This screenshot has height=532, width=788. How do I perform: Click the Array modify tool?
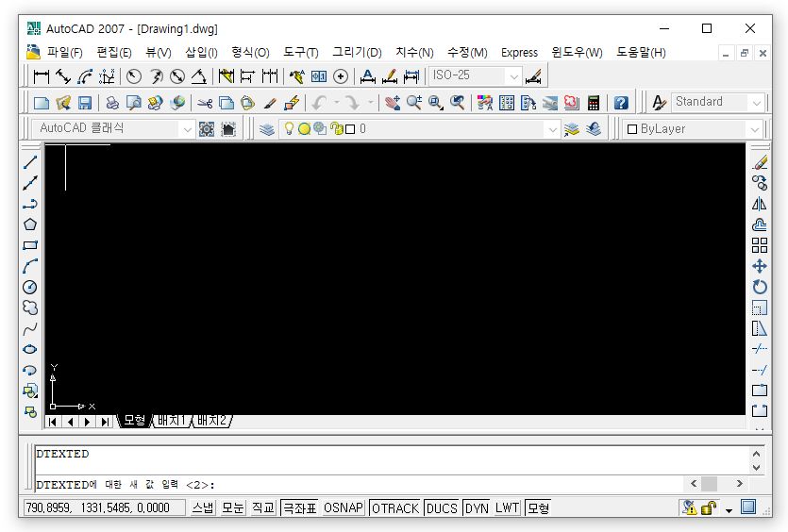pyautogui.click(x=760, y=245)
